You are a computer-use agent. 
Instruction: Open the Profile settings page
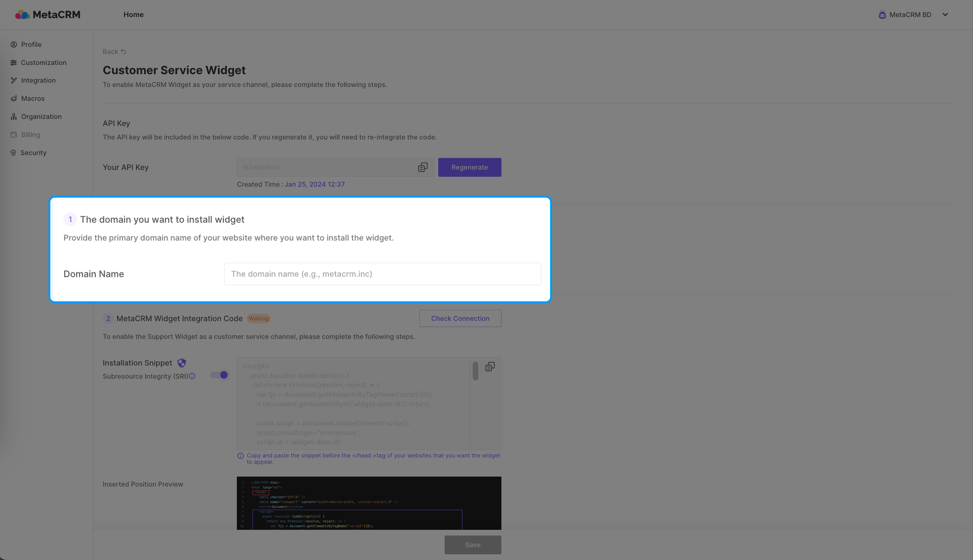(31, 45)
